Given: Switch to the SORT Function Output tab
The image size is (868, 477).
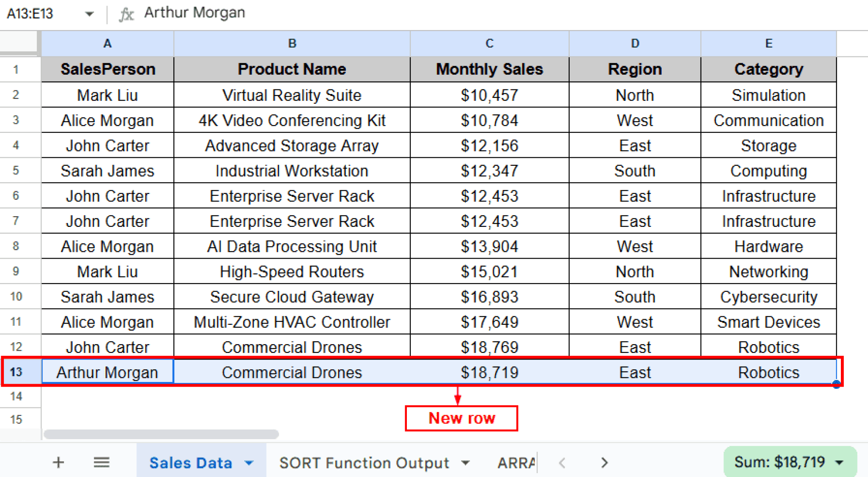Looking at the screenshot, I should (364, 462).
